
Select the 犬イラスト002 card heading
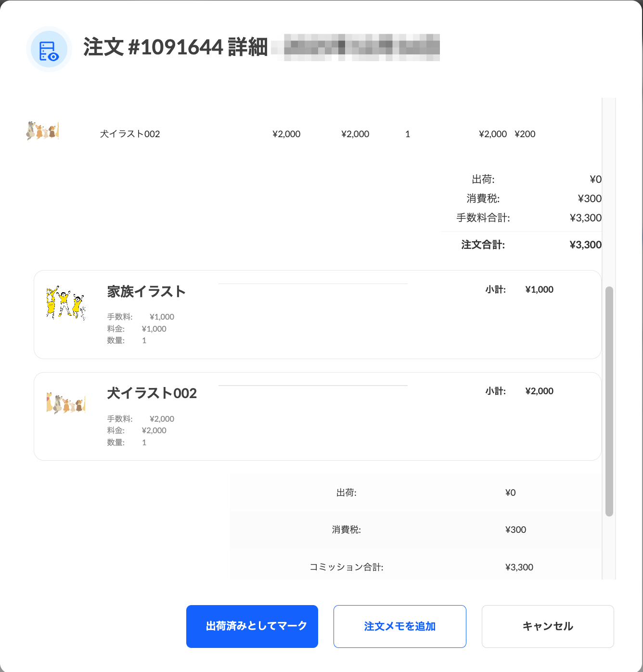pos(152,393)
